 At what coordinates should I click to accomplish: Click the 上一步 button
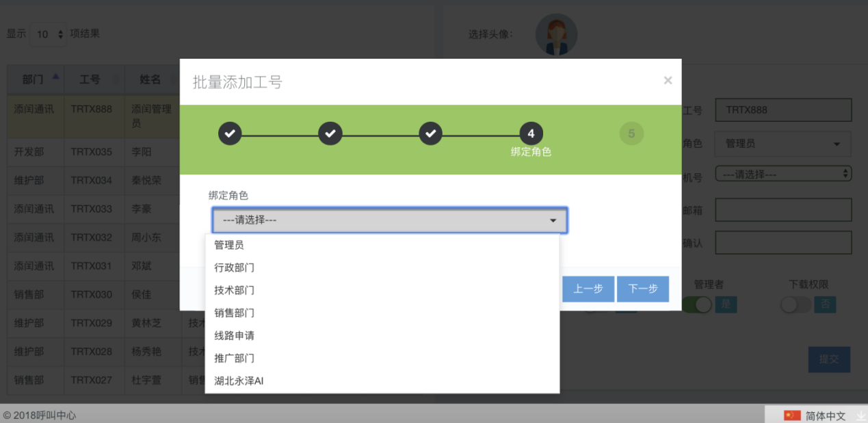[588, 289]
